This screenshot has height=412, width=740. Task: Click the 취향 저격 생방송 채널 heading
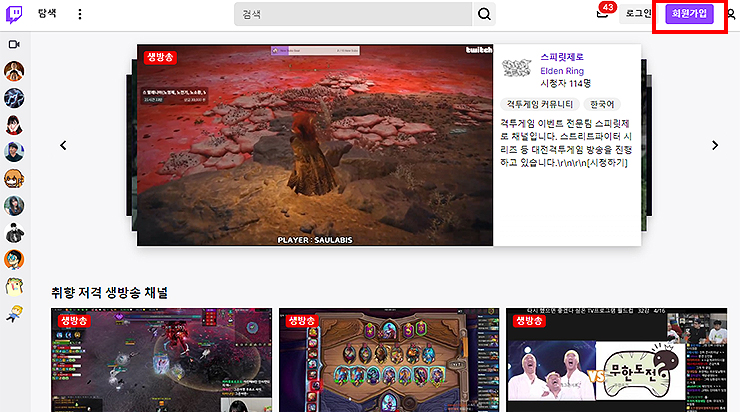tap(109, 293)
